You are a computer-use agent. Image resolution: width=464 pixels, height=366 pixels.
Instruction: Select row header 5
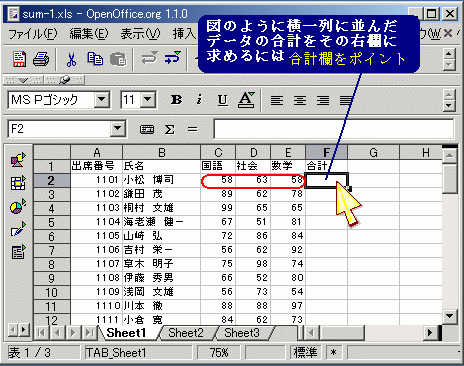coord(52,223)
